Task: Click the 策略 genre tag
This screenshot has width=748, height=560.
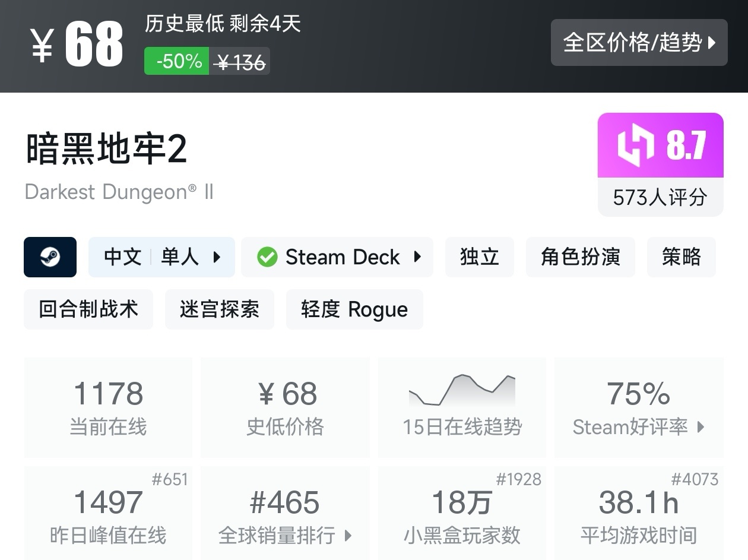Action: tap(681, 257)
